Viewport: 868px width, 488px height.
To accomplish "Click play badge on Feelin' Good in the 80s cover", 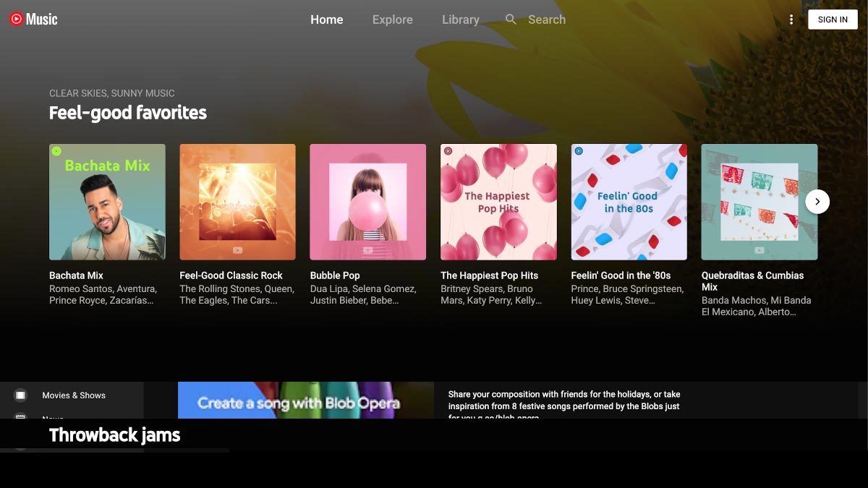I will [579, 151].
